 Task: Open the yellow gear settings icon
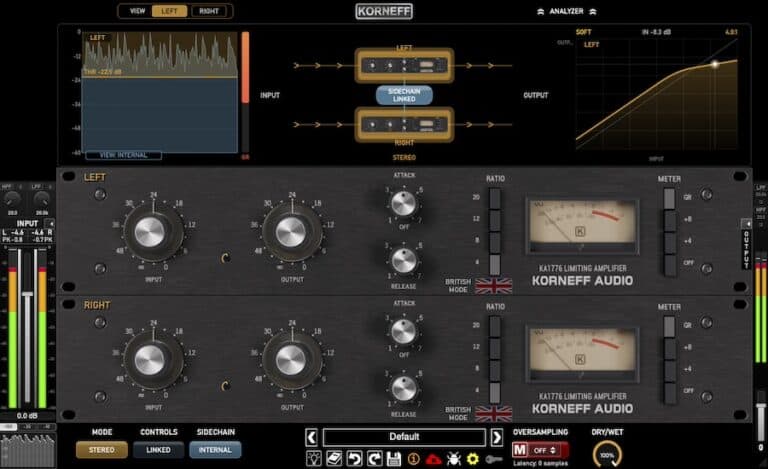(473, 459)
